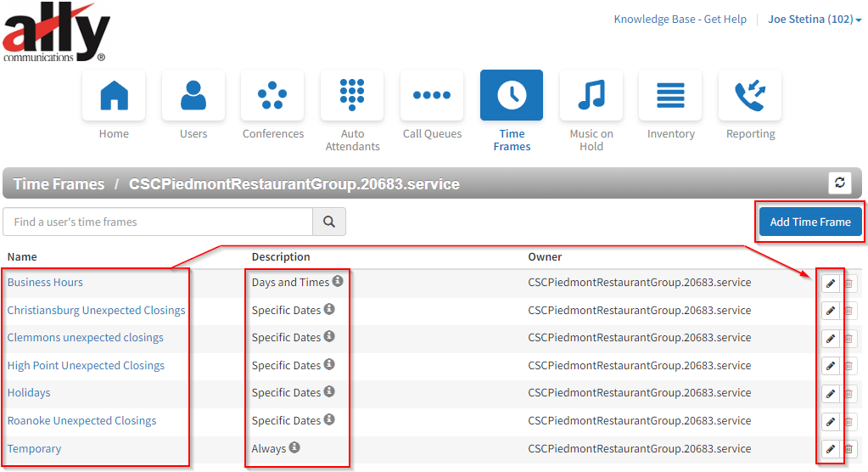Viewport: 868px width, 472px height.
Task: Click the Time Frames clock tab
Action: coord(512,95)
